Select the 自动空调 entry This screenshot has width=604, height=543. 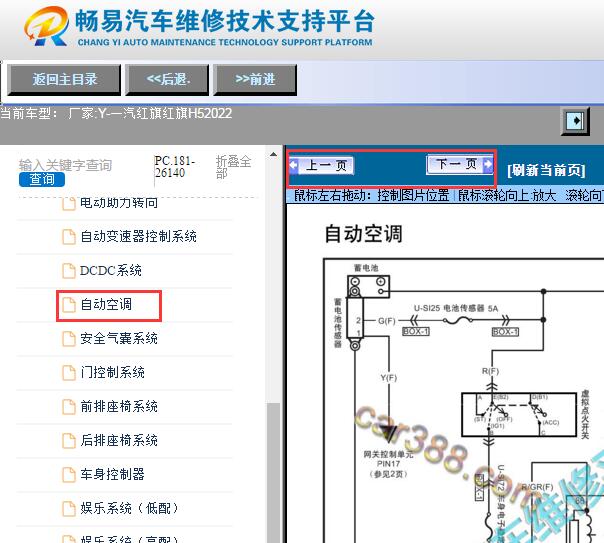click(x=106, y=304)
